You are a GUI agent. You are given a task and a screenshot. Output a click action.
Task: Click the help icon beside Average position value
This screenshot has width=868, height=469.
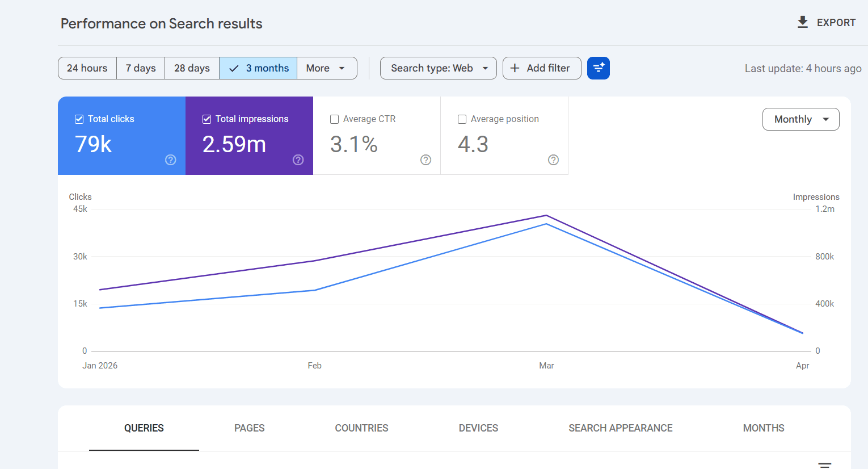[553, 160]
